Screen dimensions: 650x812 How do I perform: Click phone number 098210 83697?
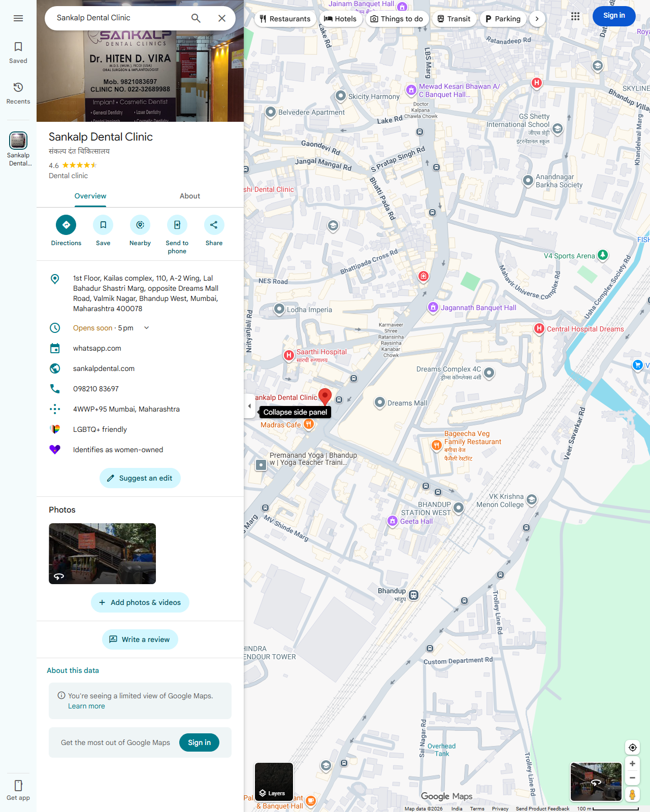tap(96, 389)
